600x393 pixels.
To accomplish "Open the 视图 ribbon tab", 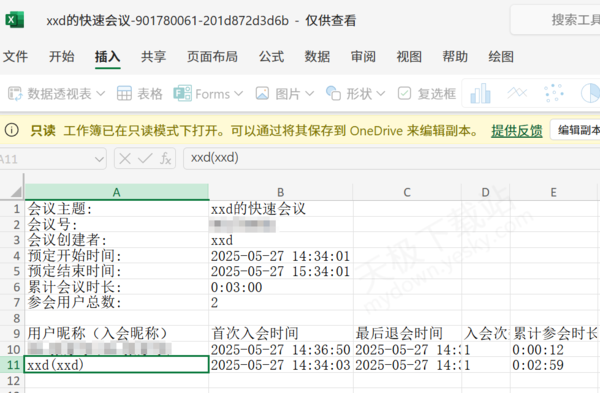I will tap(409, 57).
